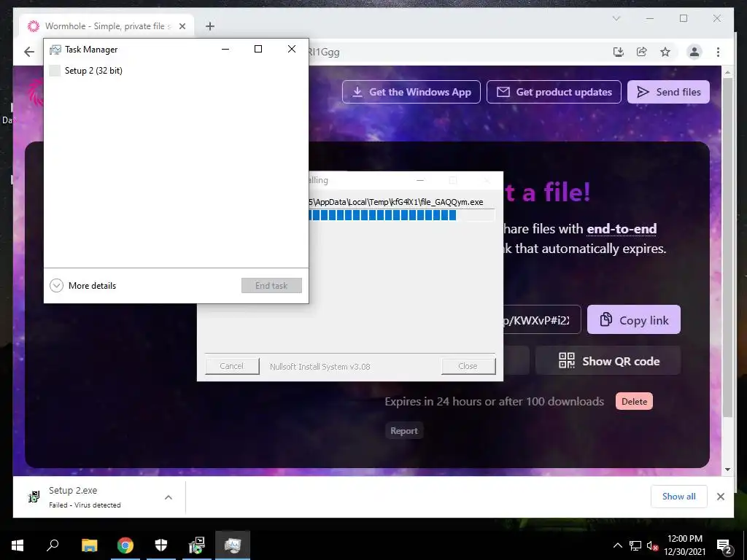This screenshot has height=560, width=747.
Task: Open the Chrome tab search dropdown
Action: 616,18
